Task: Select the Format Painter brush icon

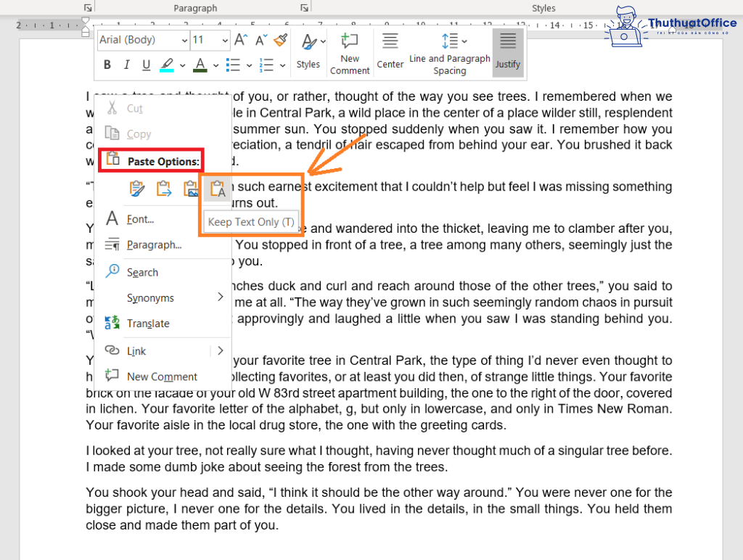Action: 281,40
